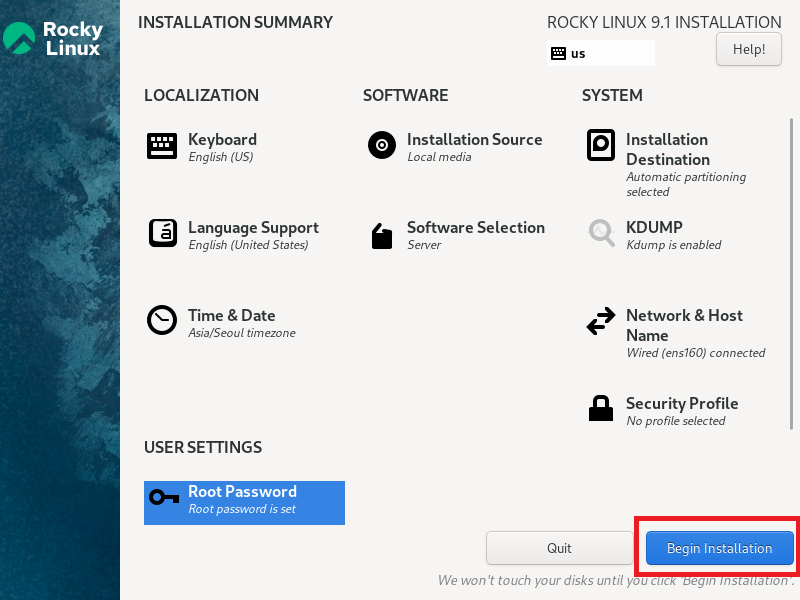Click the us keyboard layout indicator
The width and height of the screenshot is (800, 600).
pos(601,53)
